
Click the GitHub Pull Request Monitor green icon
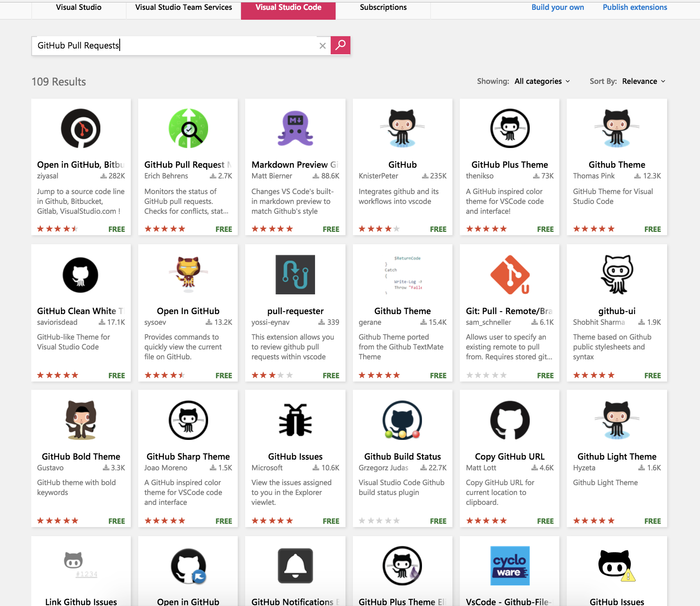click(x=188, y=128)
